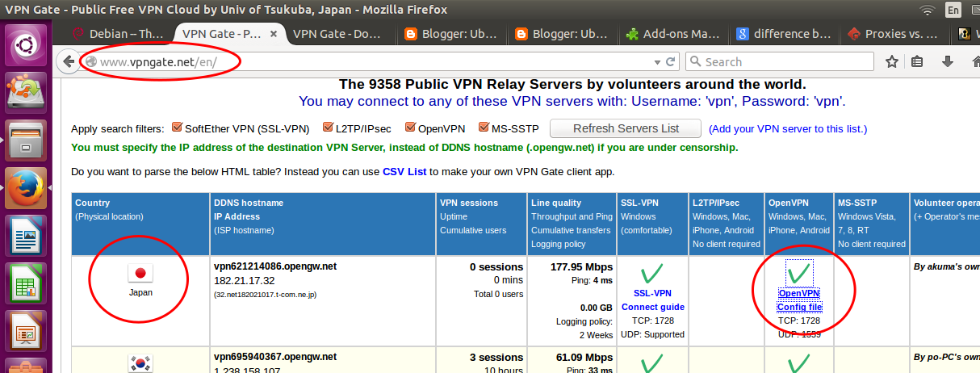This screenshot has width=980, height=373.
Task: Select the VPN Gate - P tab
Action: coord(229,34)
